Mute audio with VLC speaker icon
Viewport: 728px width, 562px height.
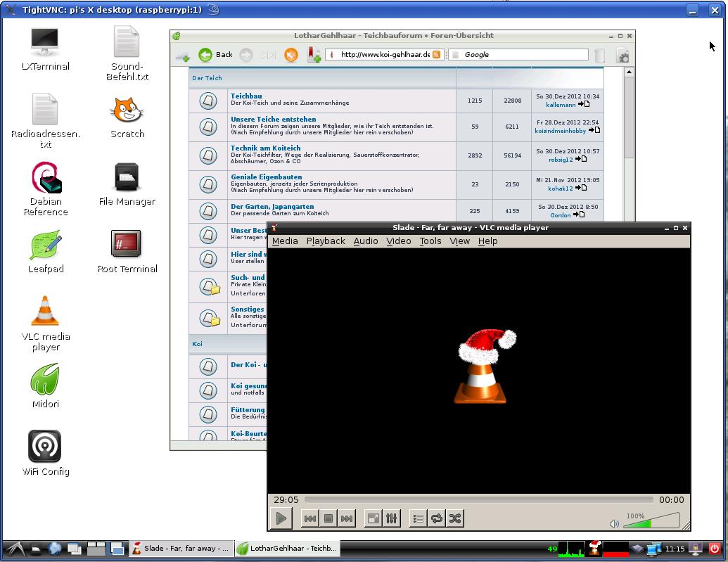pyautogui.click(x=614, y=523)
